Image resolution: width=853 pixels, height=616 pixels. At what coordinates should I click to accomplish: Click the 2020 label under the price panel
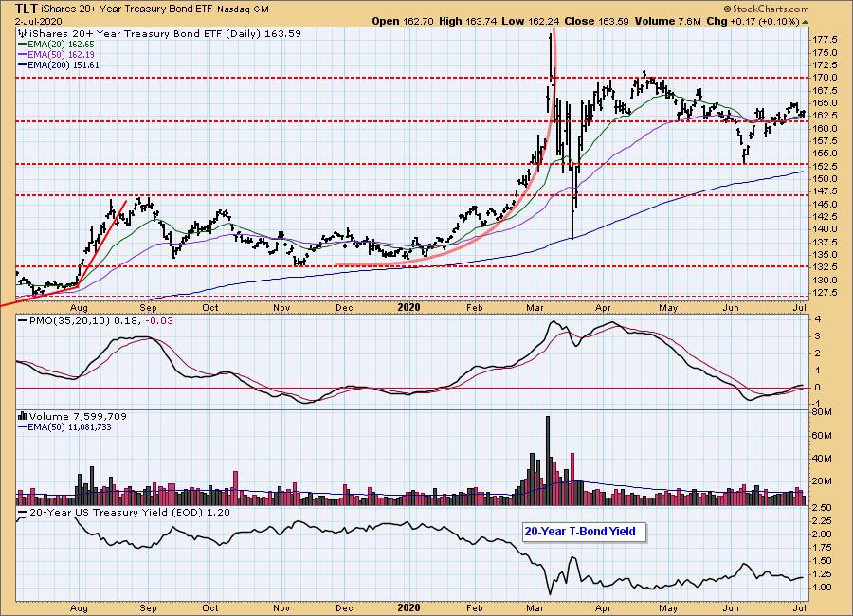[409, 307]
